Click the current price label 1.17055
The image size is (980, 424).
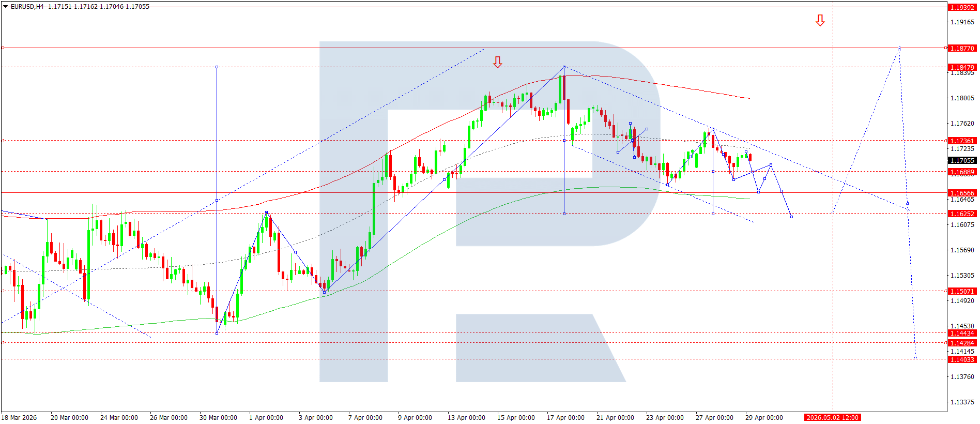(x=962, y=161)
